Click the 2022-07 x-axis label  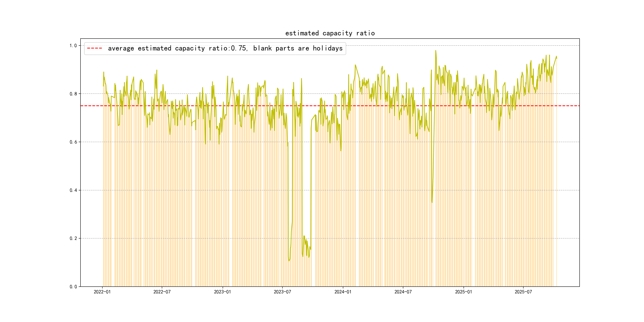(x=162, y=292)
